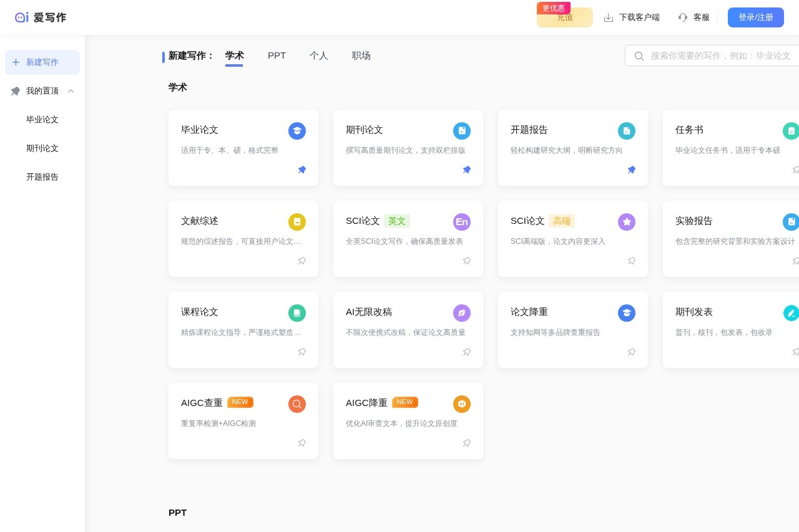Image resolution: width=799 pixels, height=532 pixels.
Task: Unpin the 毕业论文 card
Action: click(x=302, y=170)
